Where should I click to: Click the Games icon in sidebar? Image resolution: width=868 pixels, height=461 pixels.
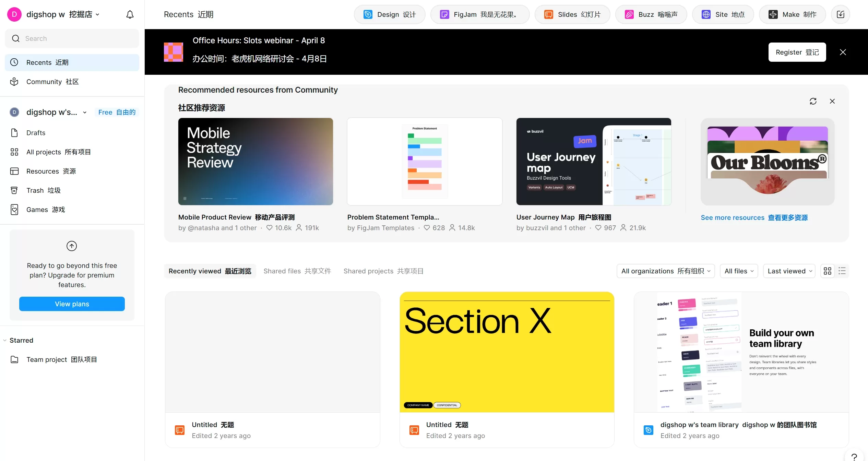click(14, 210)
